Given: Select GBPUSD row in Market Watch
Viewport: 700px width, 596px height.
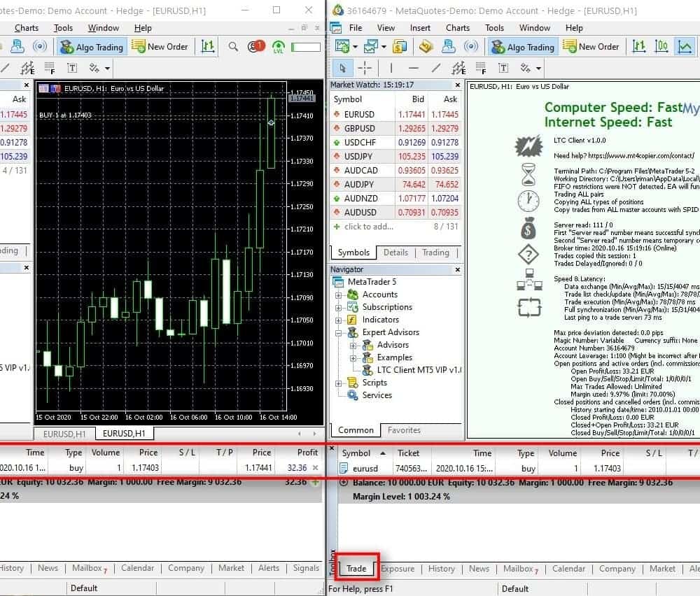Looking at the screenshot, I should [396, 129].
